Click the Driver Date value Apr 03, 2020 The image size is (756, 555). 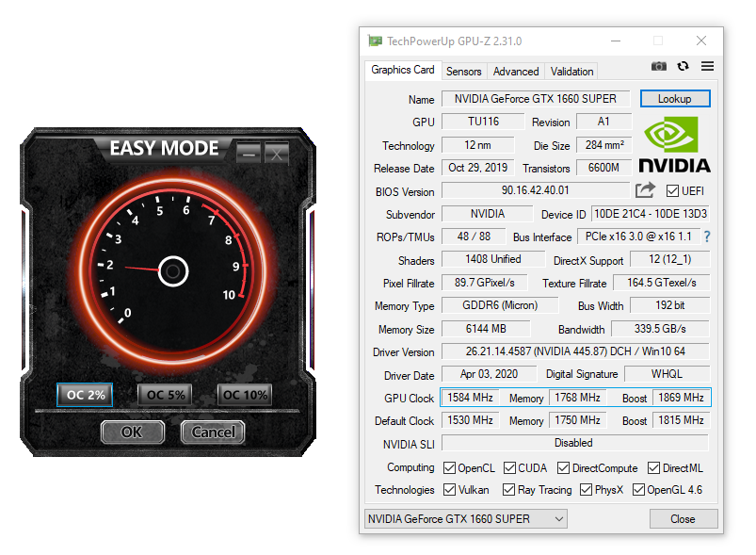489,374
